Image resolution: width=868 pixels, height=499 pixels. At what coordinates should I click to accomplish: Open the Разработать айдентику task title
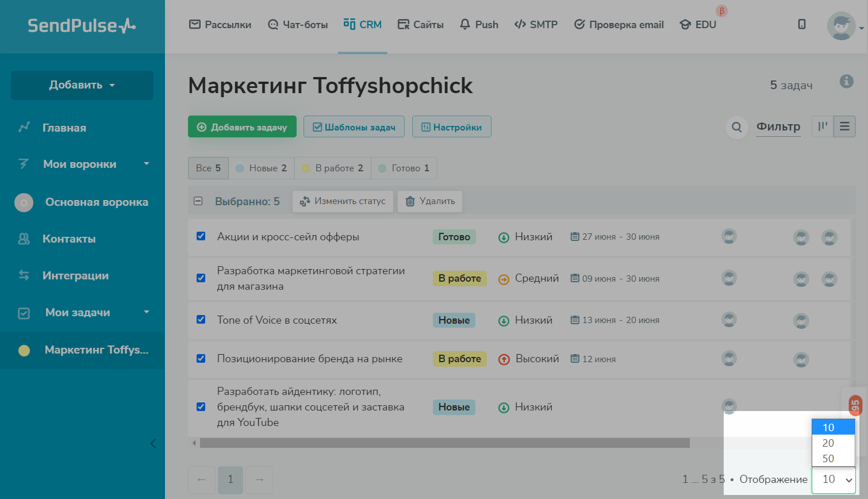point(310,407)
